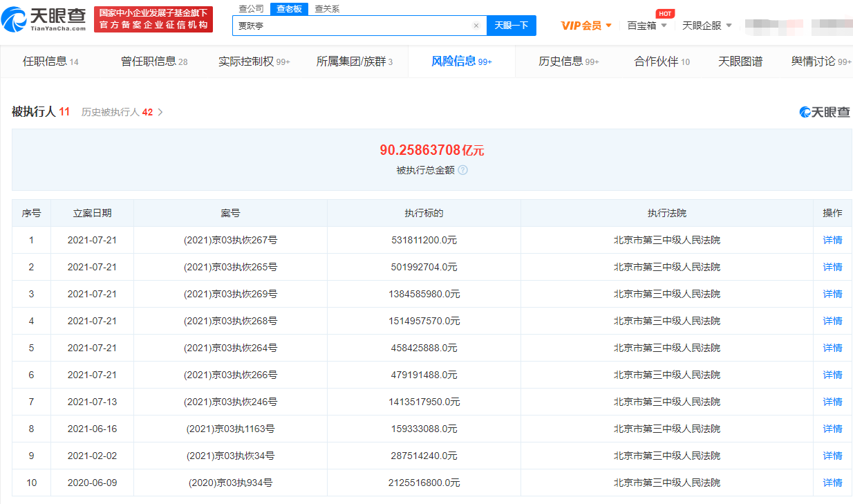The image size is (853, 504).
Task: Select the amount 159333088.0元
Action: [x=424, y=429]
